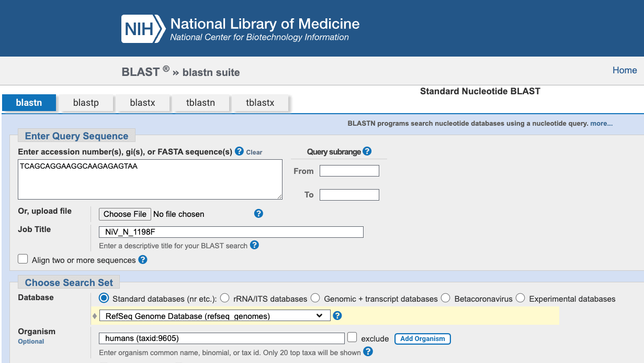Viewport: 644px width, 363px height.
Task: Open help icon for Query subrange
Action: pos(367,151)
